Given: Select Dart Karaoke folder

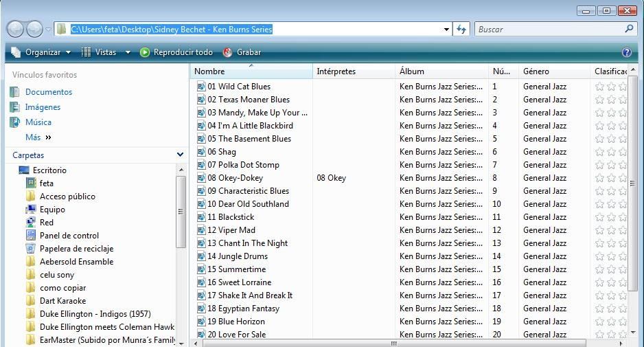Looking at the screenshot, I should pyautogui.click(x=63, y=301).
